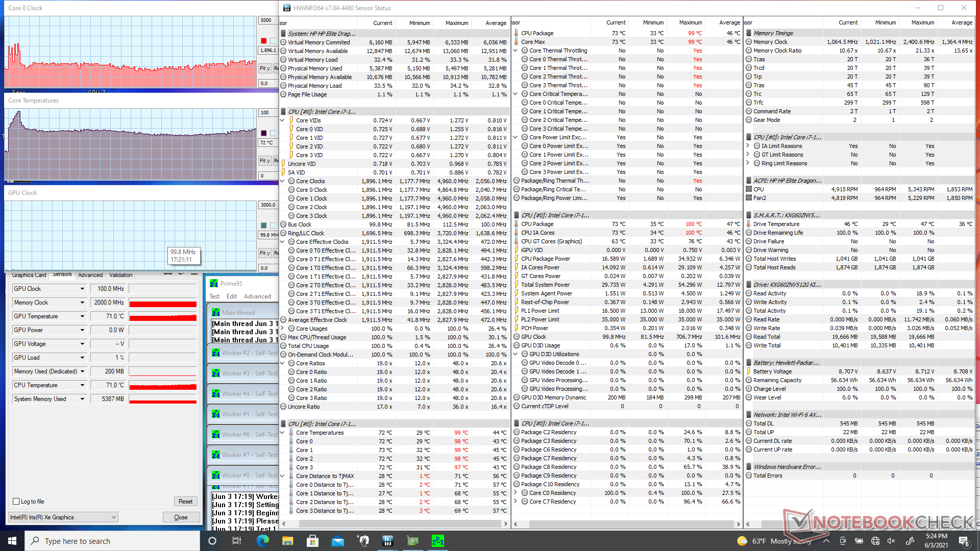
Task: Click Fit y on Core Temperatures graph
Action: pyautogui.click(x=264, y=161)
